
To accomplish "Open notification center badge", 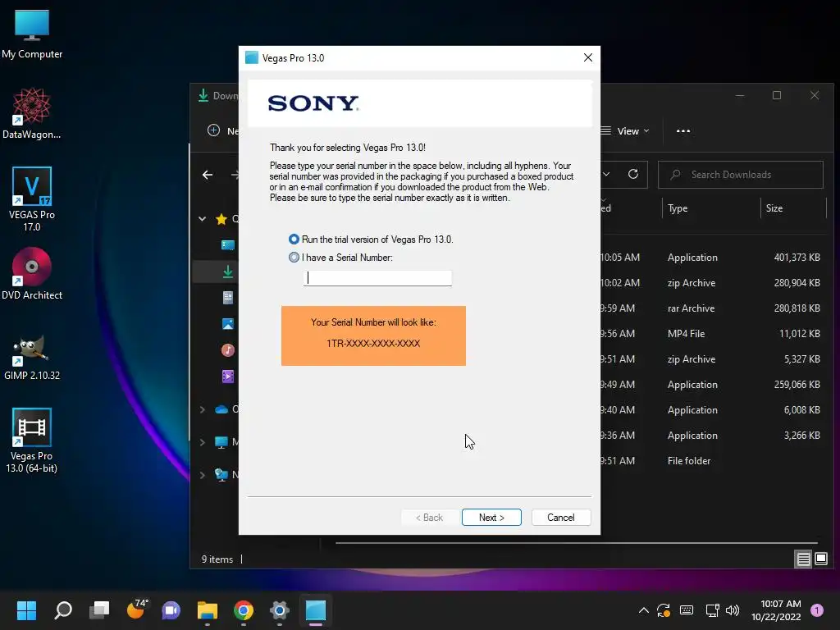I will tap(817, 610).
